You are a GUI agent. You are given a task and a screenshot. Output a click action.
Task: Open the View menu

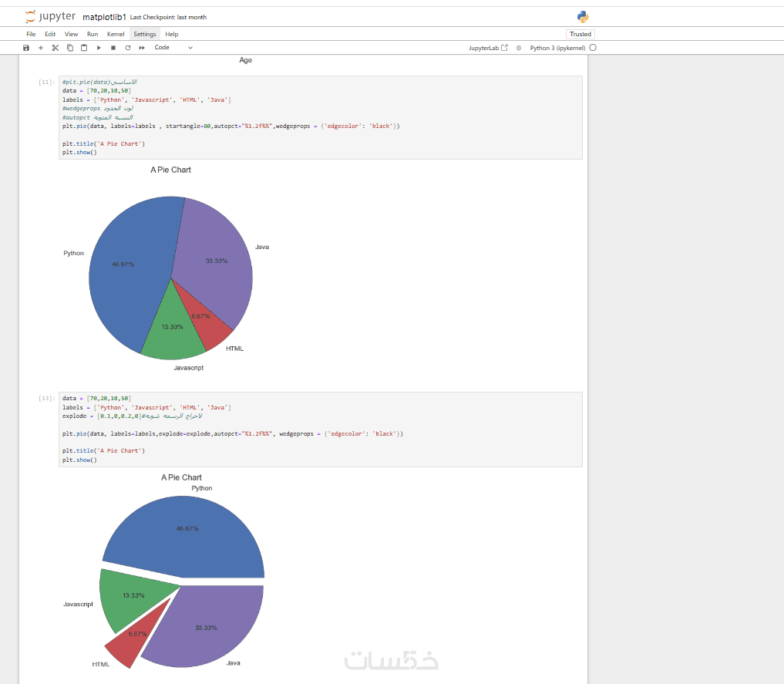coord(71,34)
